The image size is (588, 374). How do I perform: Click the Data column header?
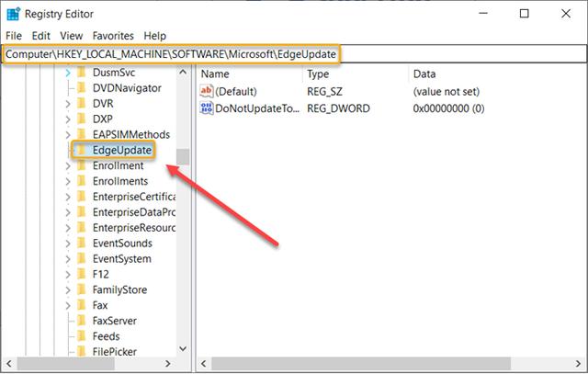424,74
